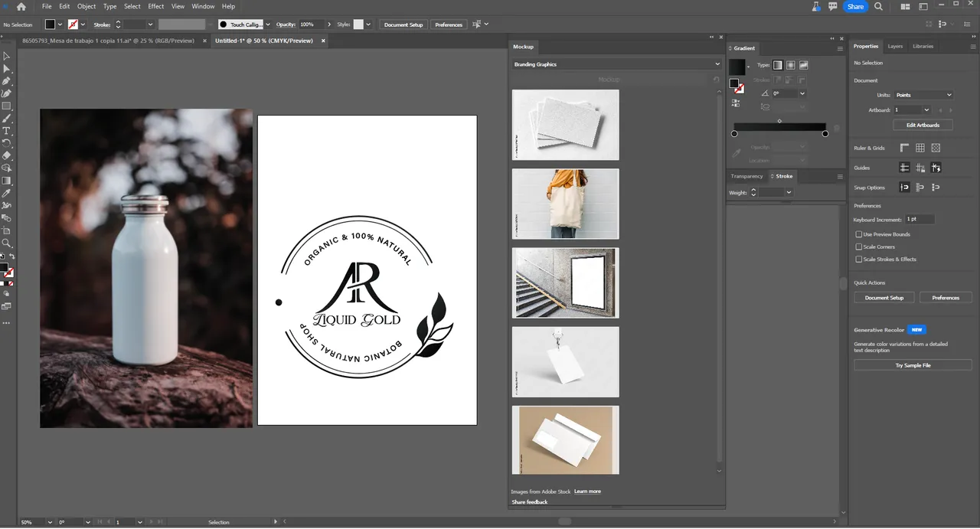
Task: Click the fill color swatch in control bar
Action: pyautogui.click(x=50, y=24)
